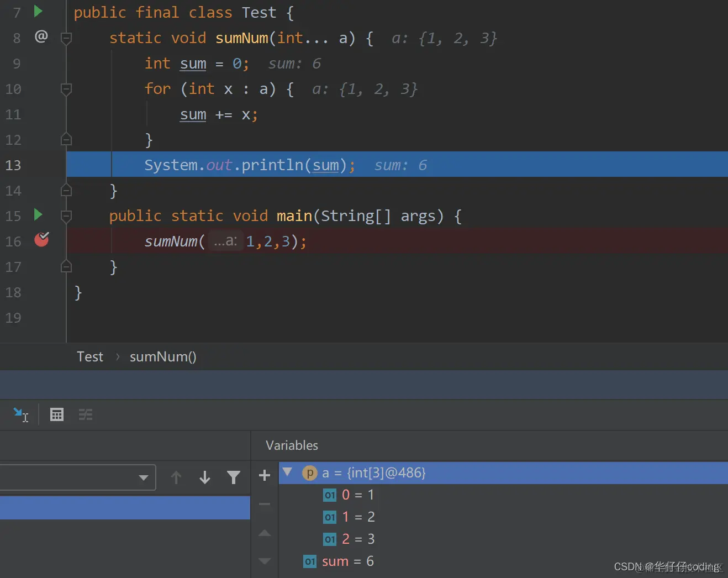Select the highlighted stack frame row
Image resolution: width=728 pixels, height=578 pixels.
tap(125, 508)
